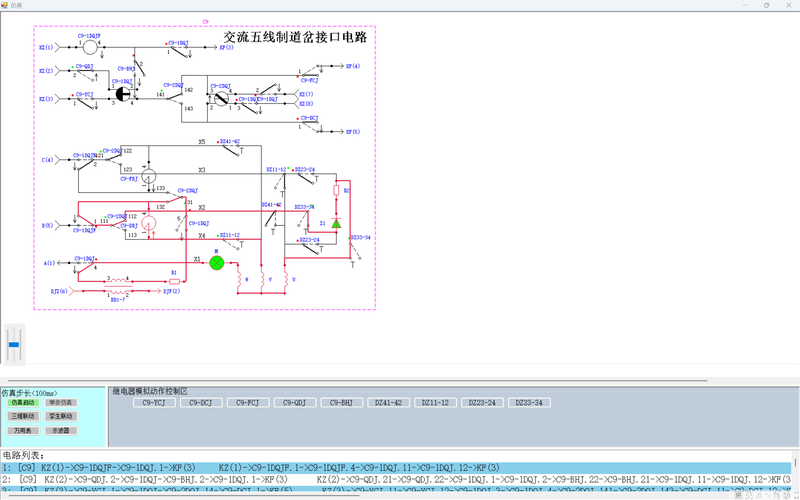Toggle the C9-FCJ relay button
The width and height of the screenshot is (800, 500).
[248, 403]
